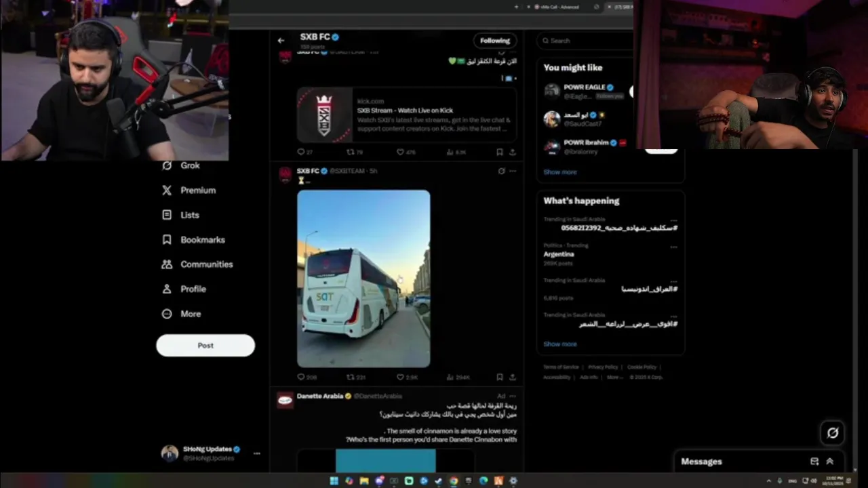Start a new message in the Messages bar

(x=814, y=462)
